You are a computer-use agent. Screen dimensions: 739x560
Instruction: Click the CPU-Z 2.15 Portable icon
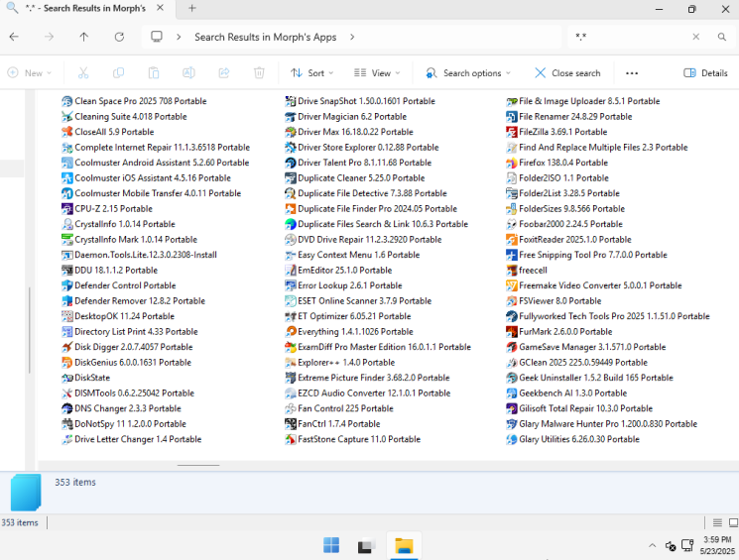66,209
